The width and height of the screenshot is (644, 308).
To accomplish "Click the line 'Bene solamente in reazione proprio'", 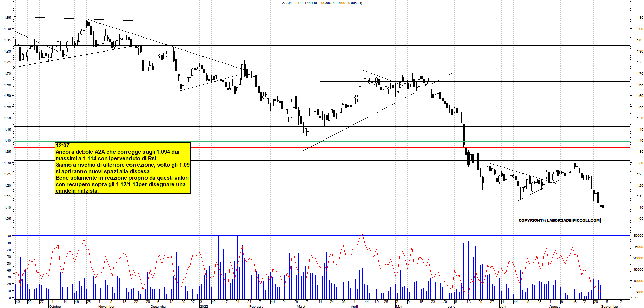I will pyautogui.click(x=122, y=178).
